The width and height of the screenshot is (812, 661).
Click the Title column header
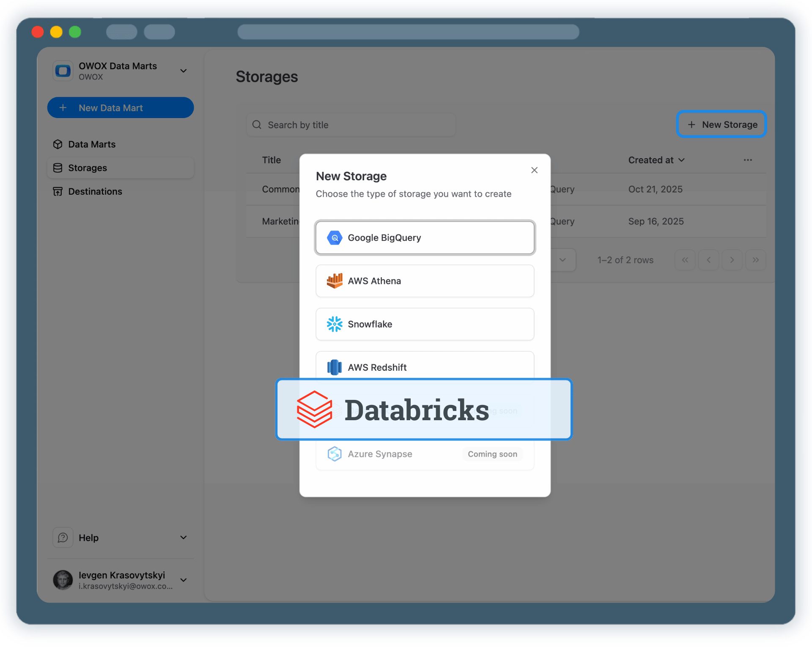[272, 160]
